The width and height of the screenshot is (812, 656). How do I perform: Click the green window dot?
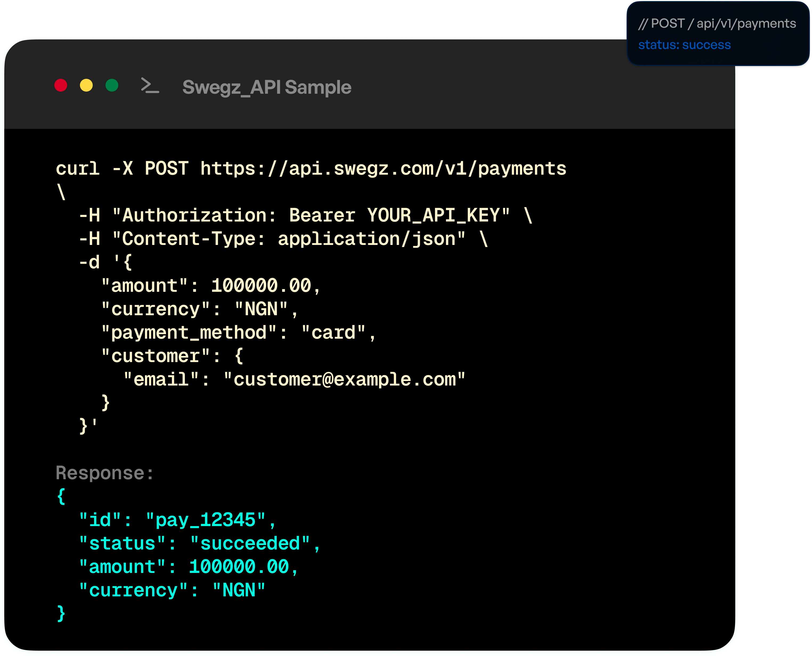(x=112, y=85)
